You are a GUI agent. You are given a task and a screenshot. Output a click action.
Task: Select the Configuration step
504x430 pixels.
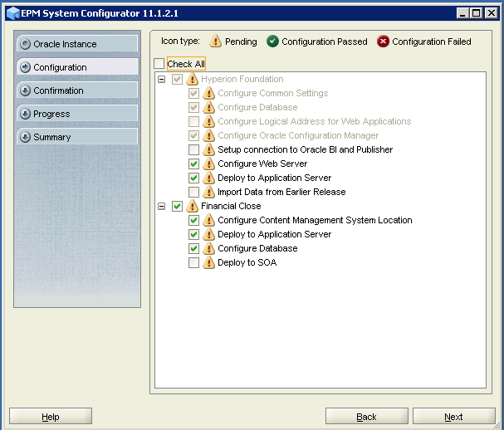point(77,67)
